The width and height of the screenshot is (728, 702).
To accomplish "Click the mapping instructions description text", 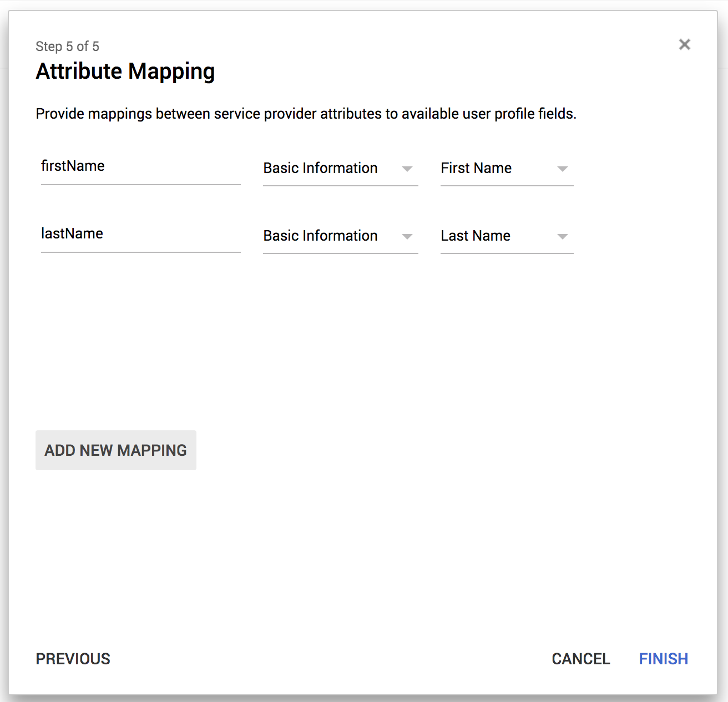I will (306, 114).
